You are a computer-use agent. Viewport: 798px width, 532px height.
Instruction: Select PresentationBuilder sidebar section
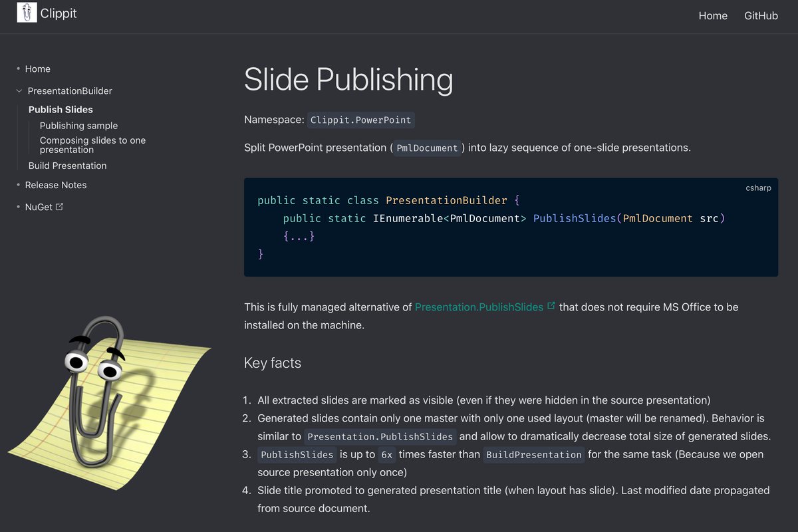click(x=70, y=91)
